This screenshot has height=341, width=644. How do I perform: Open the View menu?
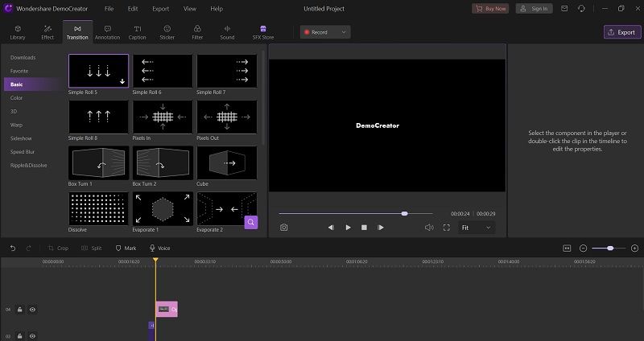click(x=190, y=9)
